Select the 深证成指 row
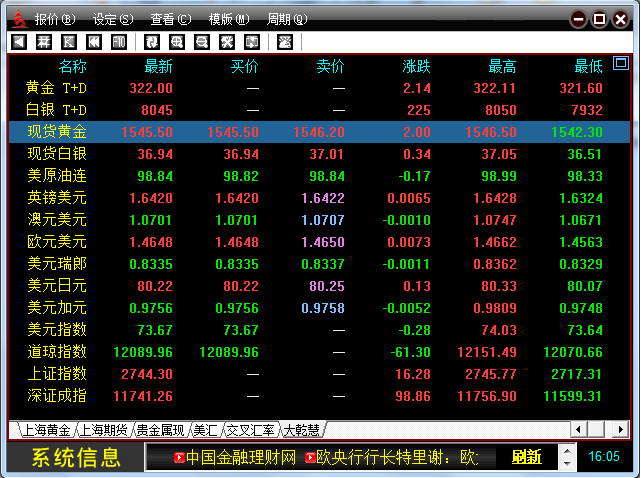This screenshot has width=641, height=478. pos(319,396)
